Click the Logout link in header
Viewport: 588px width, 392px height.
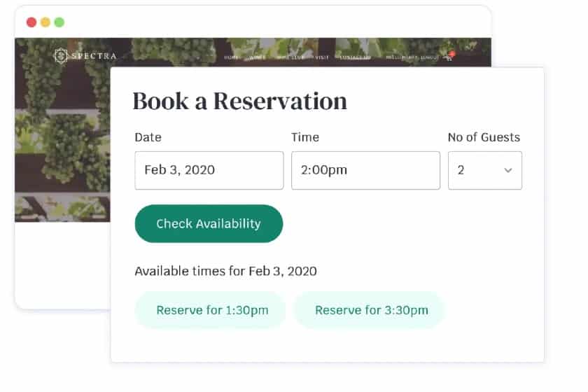430,57
